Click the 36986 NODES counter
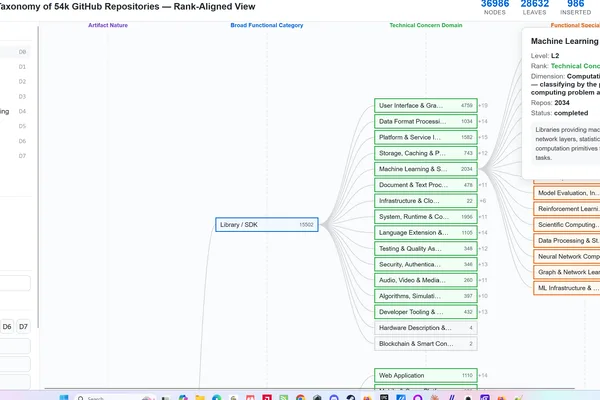 (x=495, y=7)
